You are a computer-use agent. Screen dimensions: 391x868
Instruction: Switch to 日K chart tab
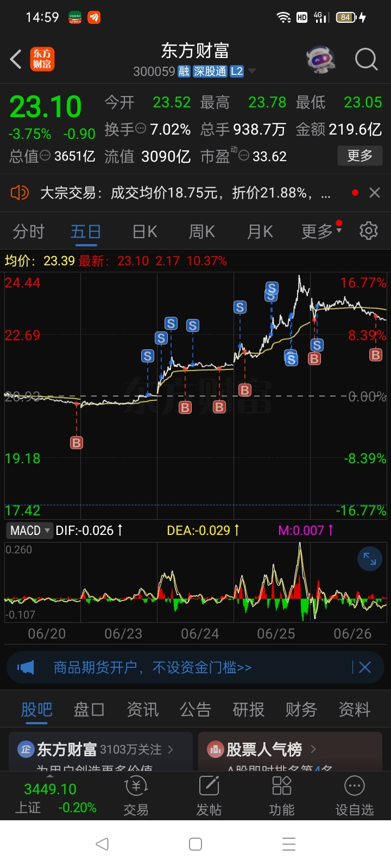[x=145, y=232]
